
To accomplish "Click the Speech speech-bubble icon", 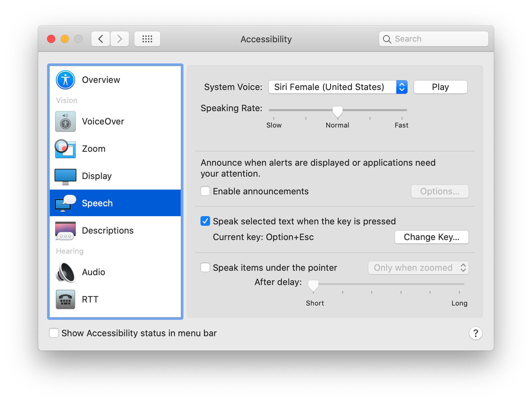I will [65, 203].
